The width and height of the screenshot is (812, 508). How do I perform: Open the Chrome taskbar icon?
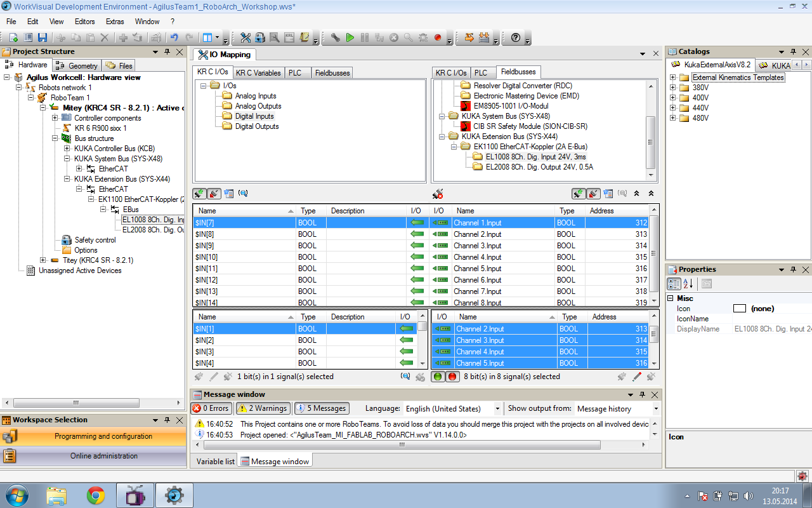[96, 495]
